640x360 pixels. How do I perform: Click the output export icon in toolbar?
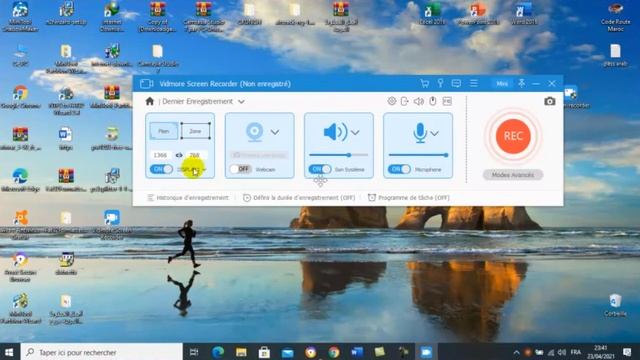(x=404, y=101)
